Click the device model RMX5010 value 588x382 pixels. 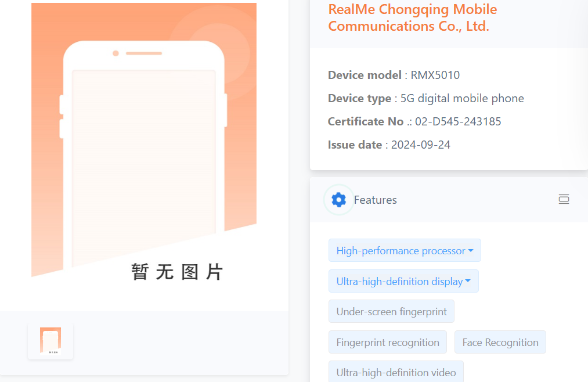[x=435, y=75]
